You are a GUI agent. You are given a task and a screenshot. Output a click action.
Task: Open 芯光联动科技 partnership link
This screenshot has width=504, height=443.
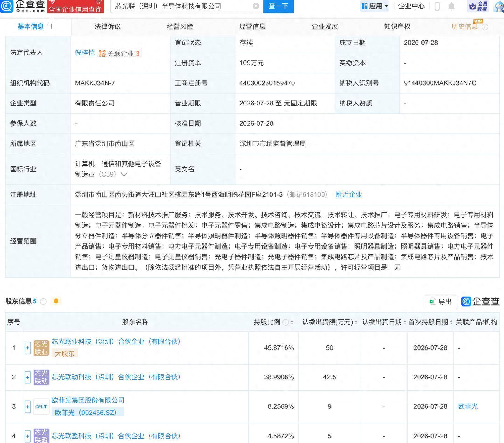(116, 377)
